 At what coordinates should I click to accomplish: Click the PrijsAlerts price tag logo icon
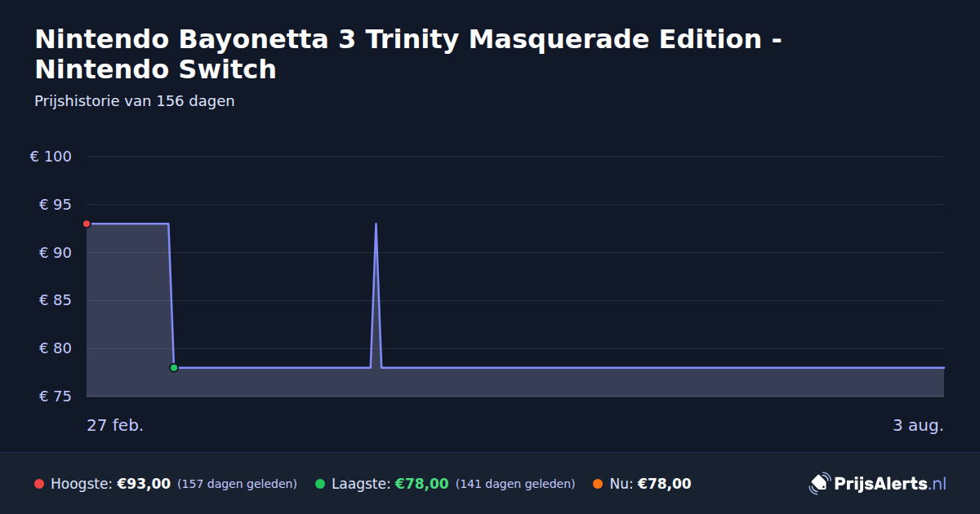pos(819,484)
